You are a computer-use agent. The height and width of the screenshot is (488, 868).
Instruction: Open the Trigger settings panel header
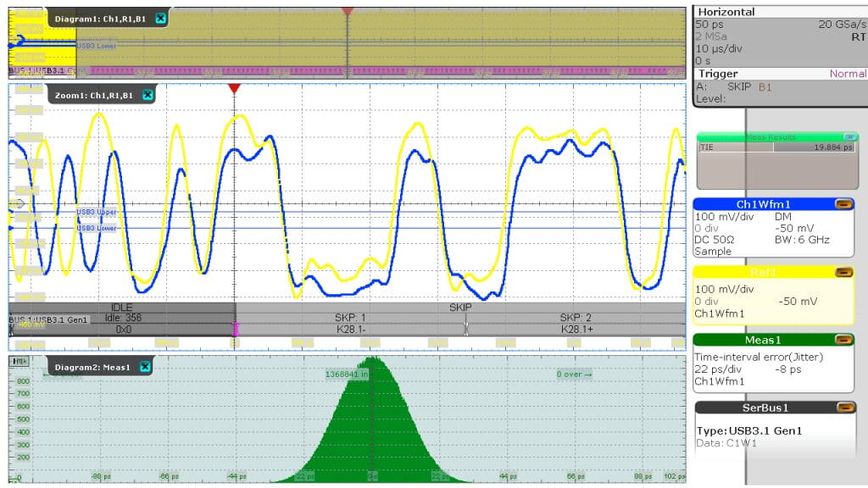click(x=717, y=74)
